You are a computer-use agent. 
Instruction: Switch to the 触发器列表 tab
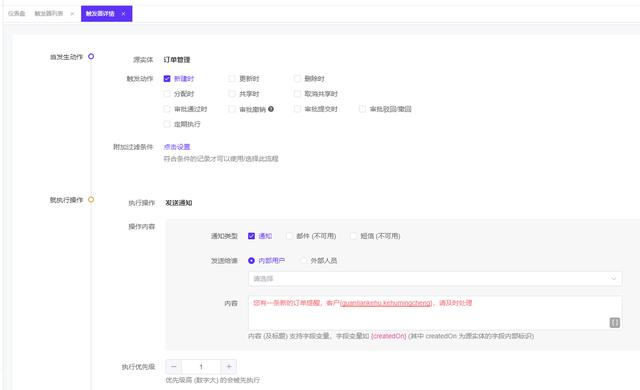[49, 13]
